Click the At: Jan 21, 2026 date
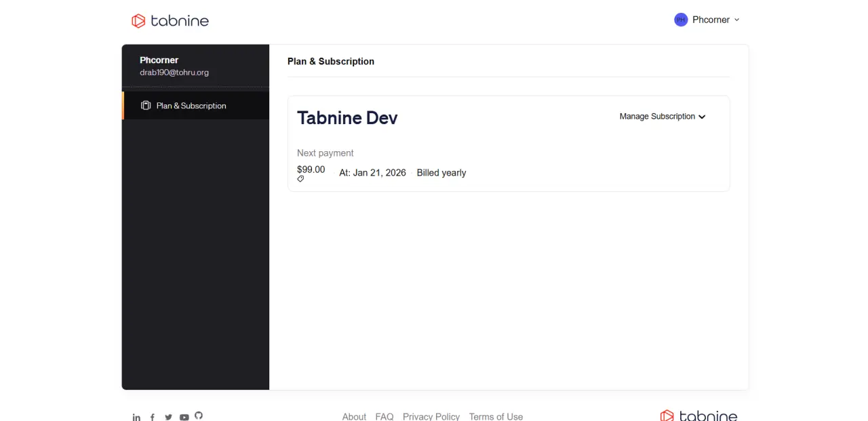 click(372, 173)
